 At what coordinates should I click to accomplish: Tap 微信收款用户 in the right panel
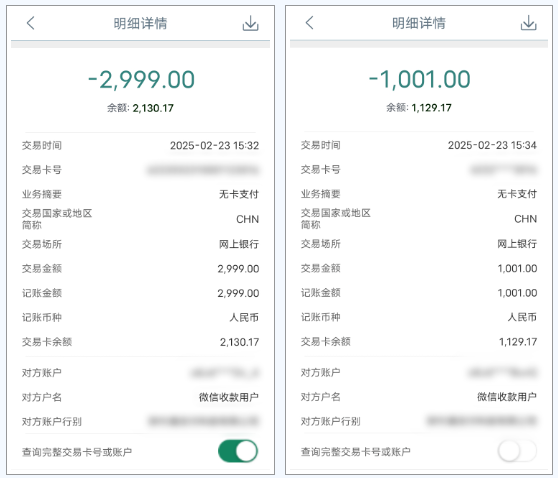click(x=507, y=396)
